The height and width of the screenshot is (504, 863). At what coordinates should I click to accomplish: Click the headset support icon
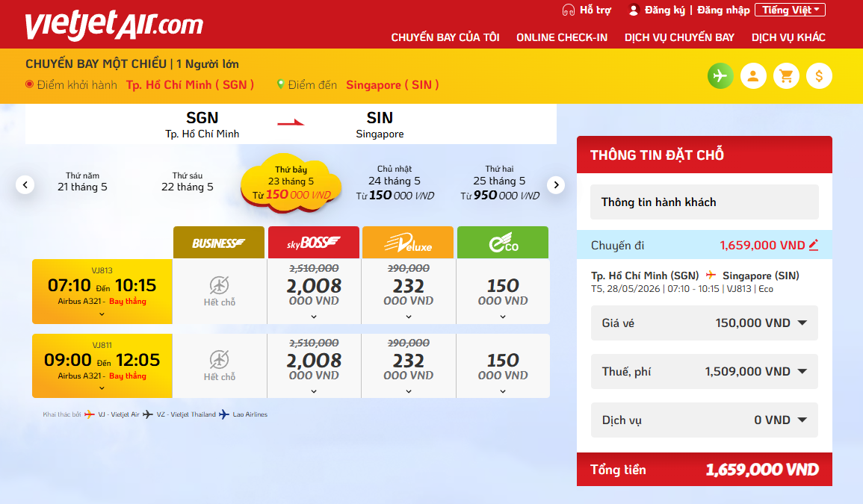[569, 10]
